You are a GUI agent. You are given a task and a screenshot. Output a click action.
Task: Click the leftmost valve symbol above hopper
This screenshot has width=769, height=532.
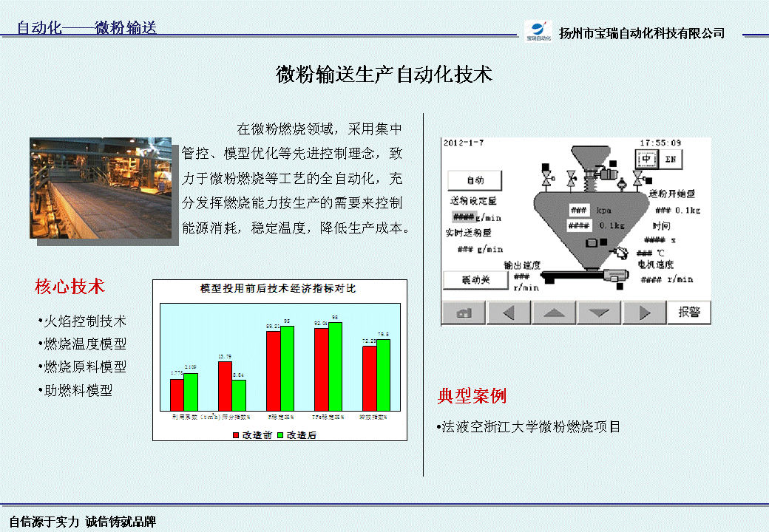(546, 178)
